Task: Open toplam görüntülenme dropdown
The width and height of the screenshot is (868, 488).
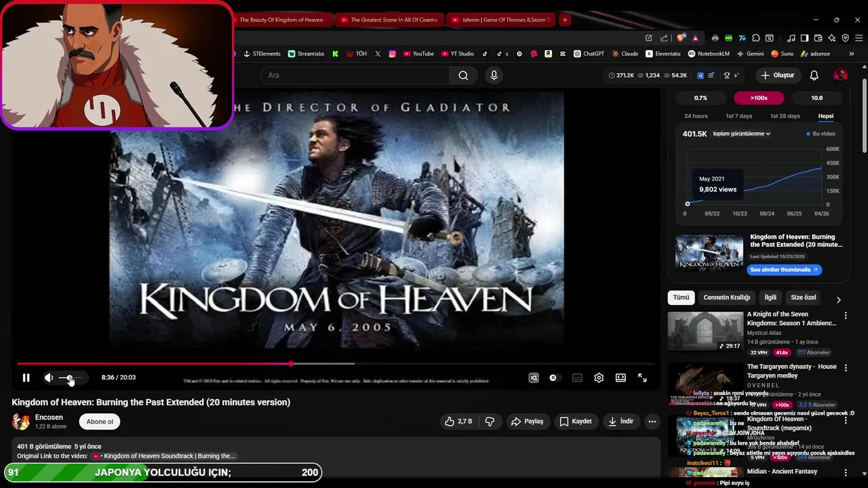Action: 741,134
